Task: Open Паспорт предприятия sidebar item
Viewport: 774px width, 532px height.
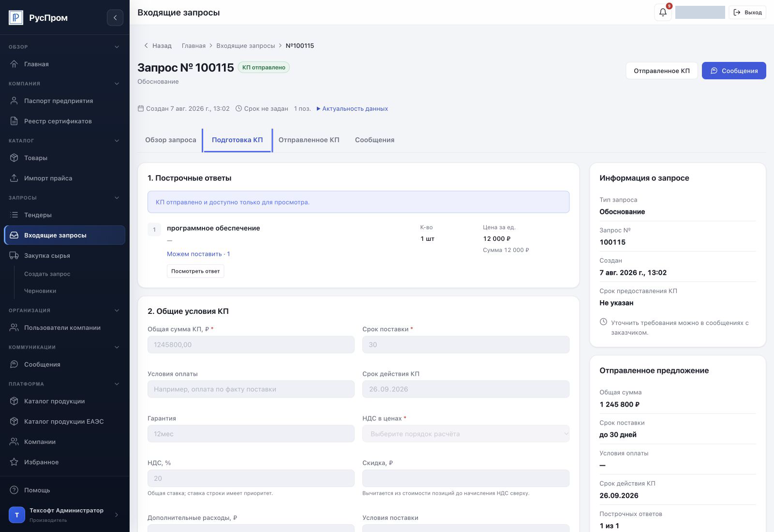Action: point(64,101)
